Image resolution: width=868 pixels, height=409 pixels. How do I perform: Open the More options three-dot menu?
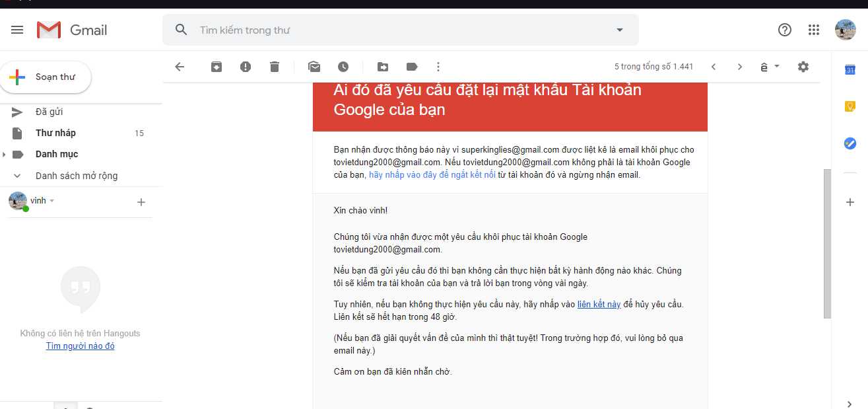(x=438, y=67)
